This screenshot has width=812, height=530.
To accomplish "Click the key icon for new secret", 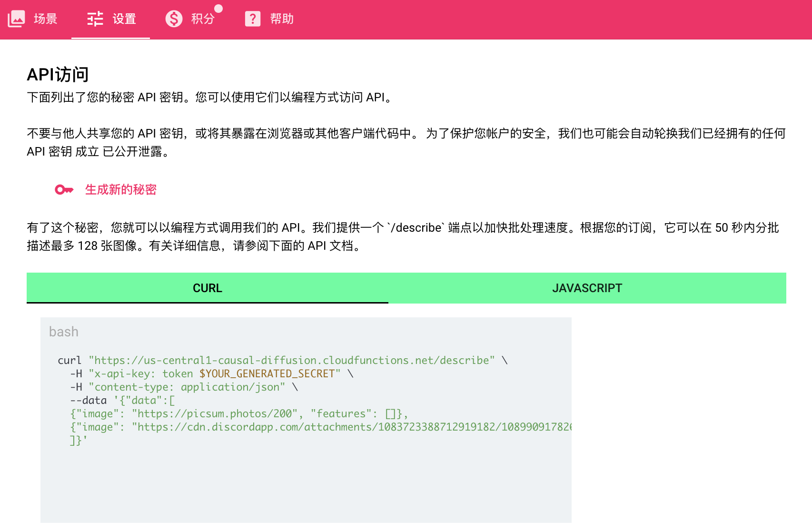I will point(64,190).
